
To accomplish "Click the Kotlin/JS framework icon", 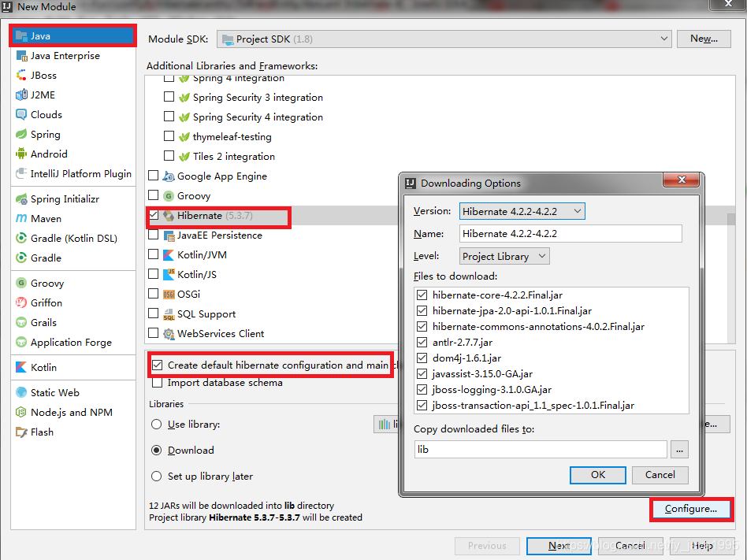I will click(x=169, y=275).
